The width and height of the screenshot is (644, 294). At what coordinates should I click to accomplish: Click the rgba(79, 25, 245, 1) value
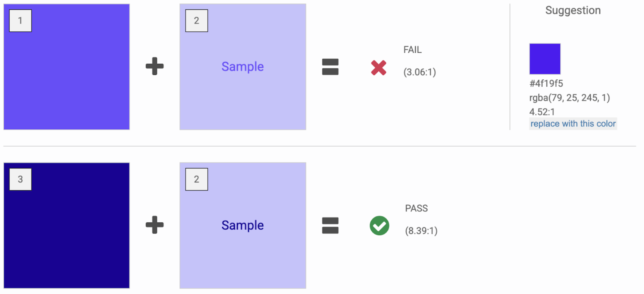569,98
